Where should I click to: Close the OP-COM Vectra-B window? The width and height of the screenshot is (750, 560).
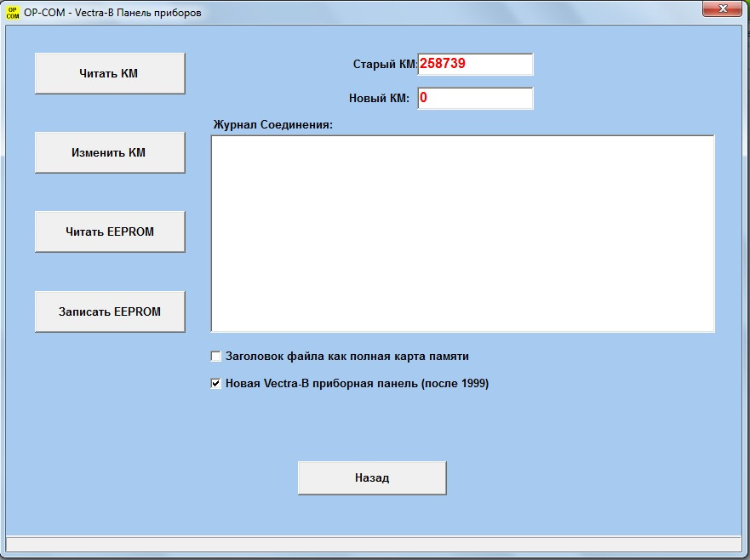[x=722, y=9]
